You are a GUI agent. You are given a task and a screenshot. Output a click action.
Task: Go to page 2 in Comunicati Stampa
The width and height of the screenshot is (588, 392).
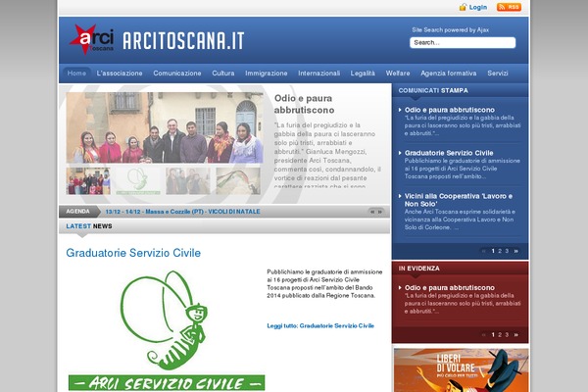500,251
